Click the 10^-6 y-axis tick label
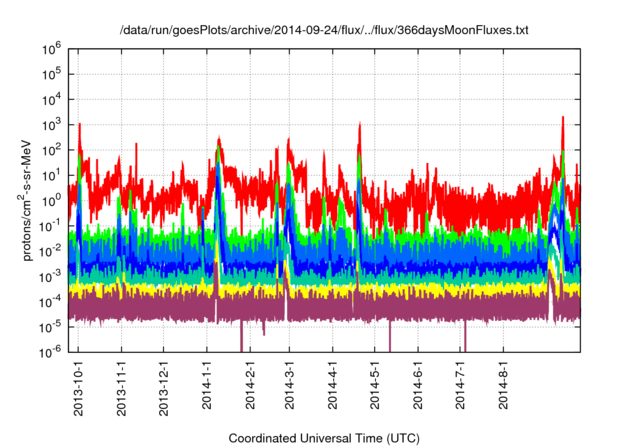The height and width of the screenshot is (448, 640). click(x=50, y=351)
